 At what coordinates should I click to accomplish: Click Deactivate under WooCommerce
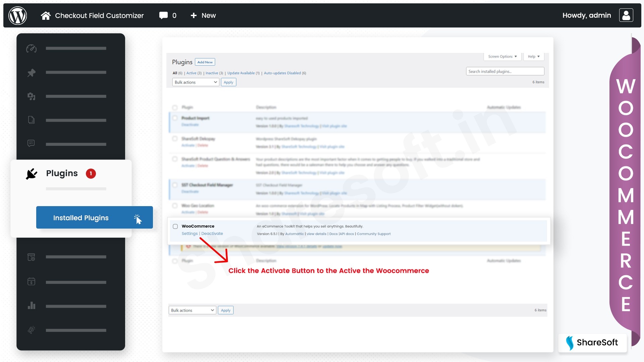pos(212,234)
